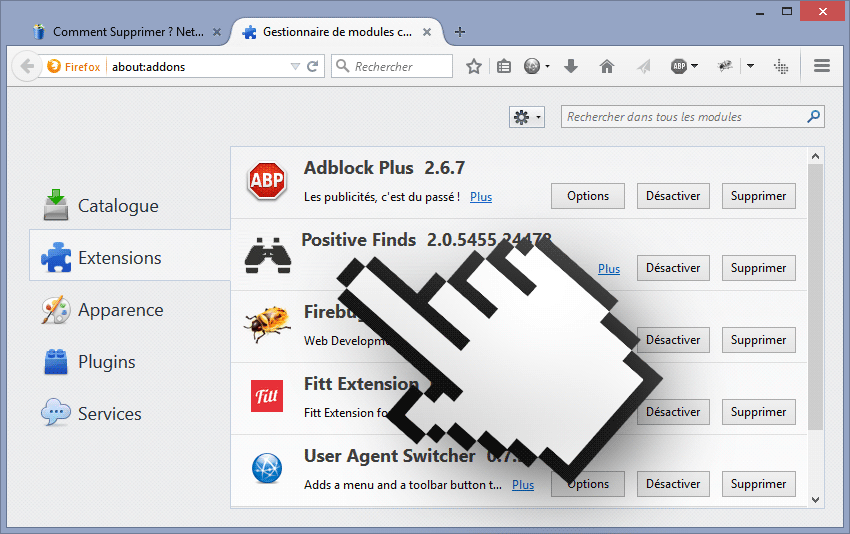Maximize the Firefox window
The width and height of the screenshot is (850, 534).
point(787,11)
